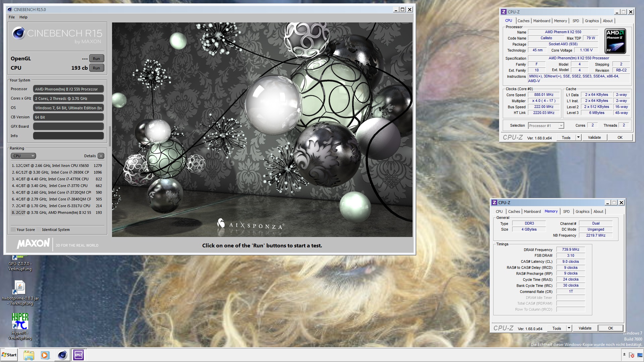
Task: Click the Core Speed 888.01 MHz value
Action: point(544,95)
